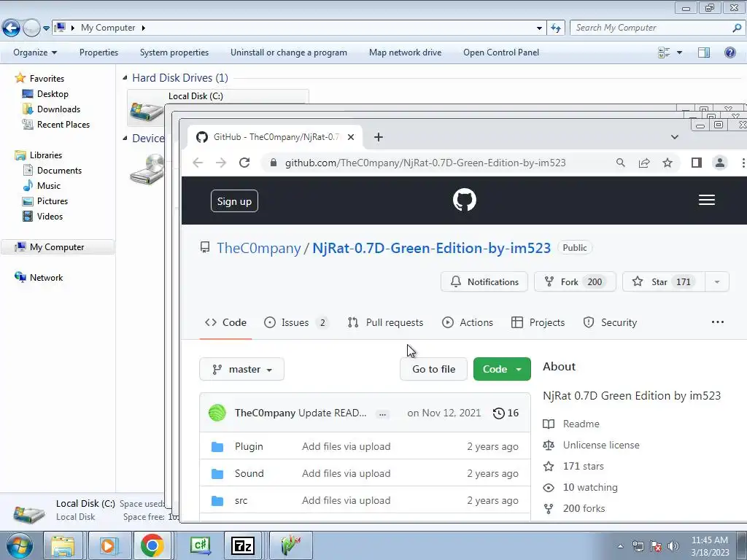Viewport: 747px width, 560px height.
Task: Open 7-Zip from the taskbar
Action: [x=242, y=545]
